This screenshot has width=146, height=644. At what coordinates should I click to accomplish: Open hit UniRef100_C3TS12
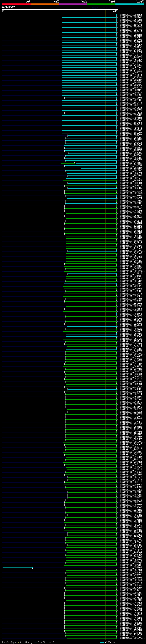point(131,113)
